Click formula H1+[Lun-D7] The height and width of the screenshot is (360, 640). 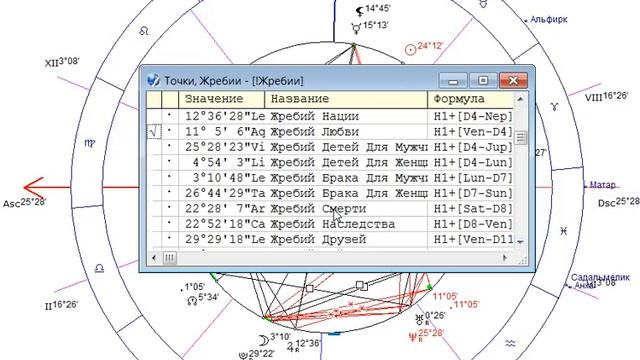(x=473, y=178)
